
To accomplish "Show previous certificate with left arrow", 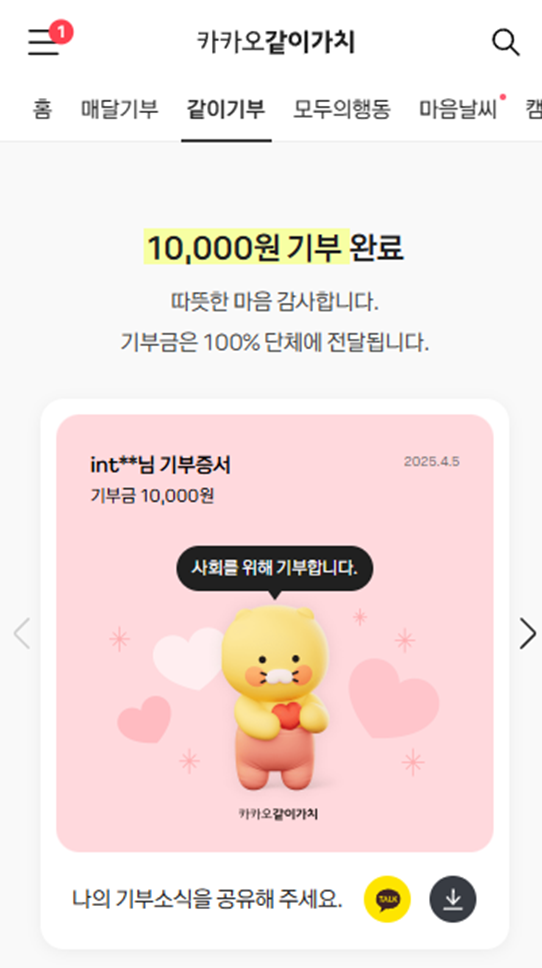I will 22,633.
